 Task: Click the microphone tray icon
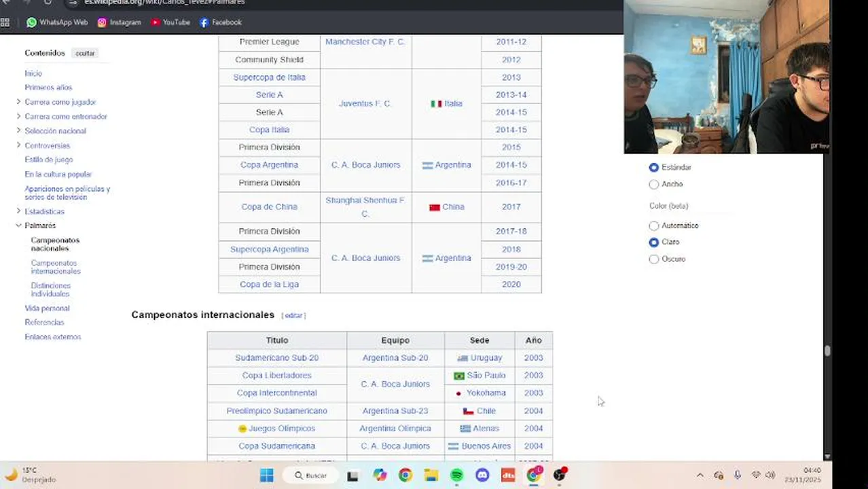pos(737,475)
